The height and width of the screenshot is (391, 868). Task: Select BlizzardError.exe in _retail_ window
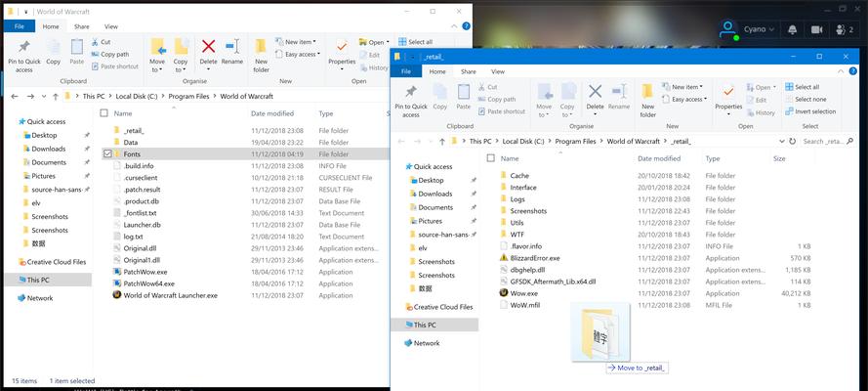point(535,258)
